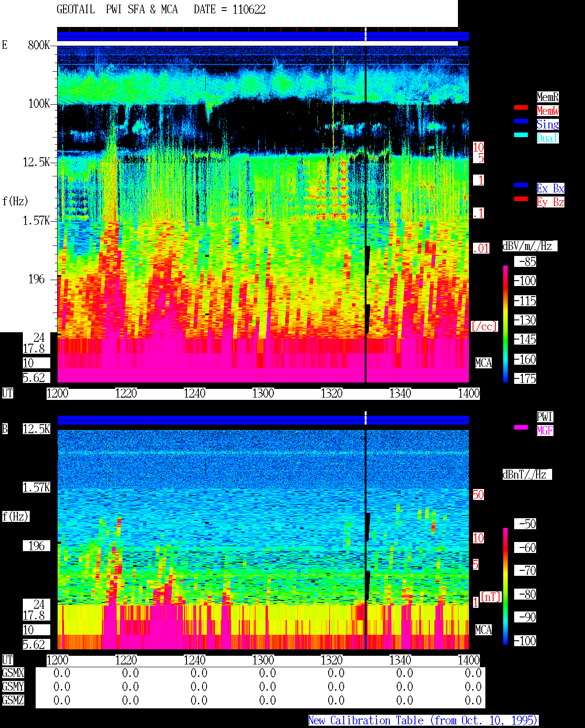Click the -85 value on the electric color scale
Viewport: 585px width, 728px height.
525,261
